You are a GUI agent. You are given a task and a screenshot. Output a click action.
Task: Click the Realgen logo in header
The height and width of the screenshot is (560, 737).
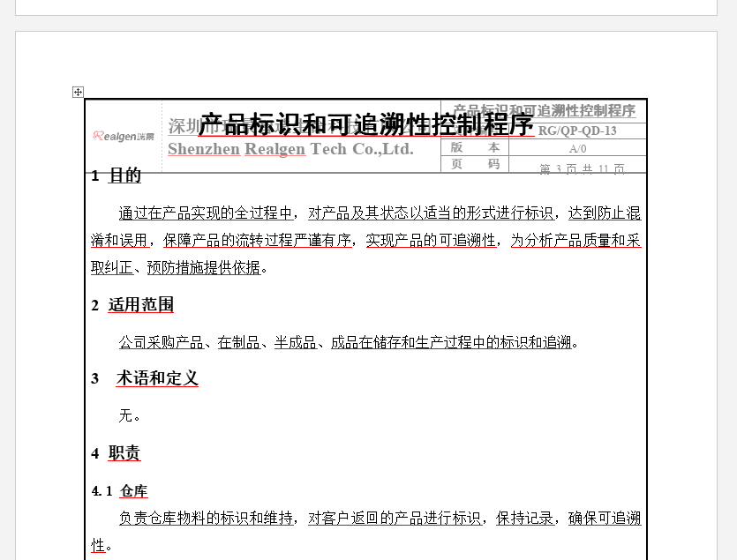[x=124, y=136]
